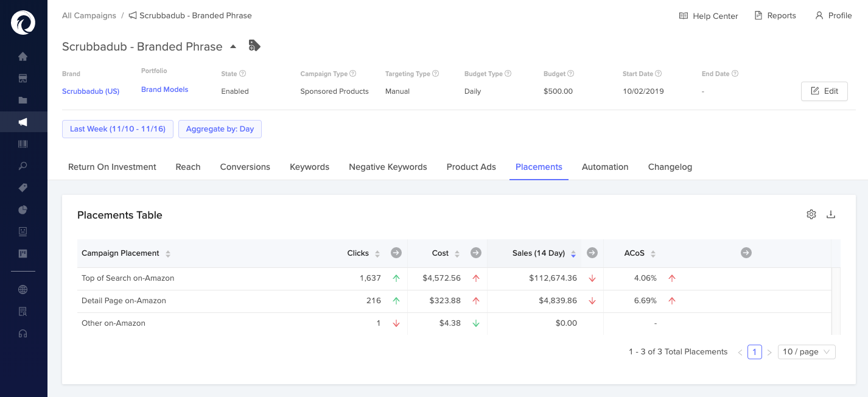The width and height of the screenshot is (868, 397).
Task: Switch to the Keywords tab
Action: click(x=309, y=167)
